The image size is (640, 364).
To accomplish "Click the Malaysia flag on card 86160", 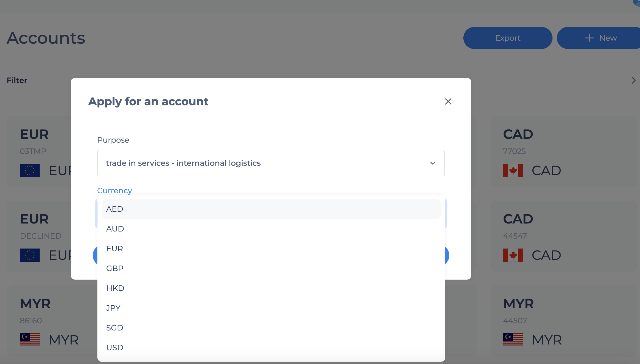I will [30, 339].
